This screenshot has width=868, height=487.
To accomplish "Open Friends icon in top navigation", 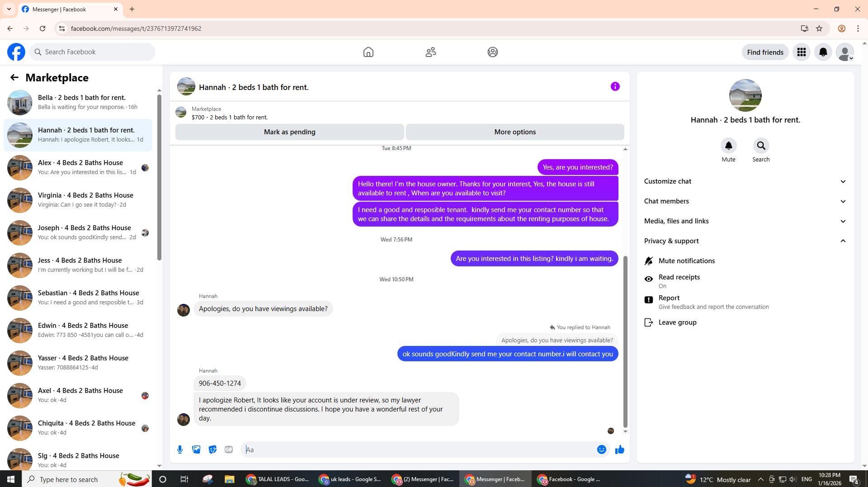I will pyautogui.click(x=431, y=52).
